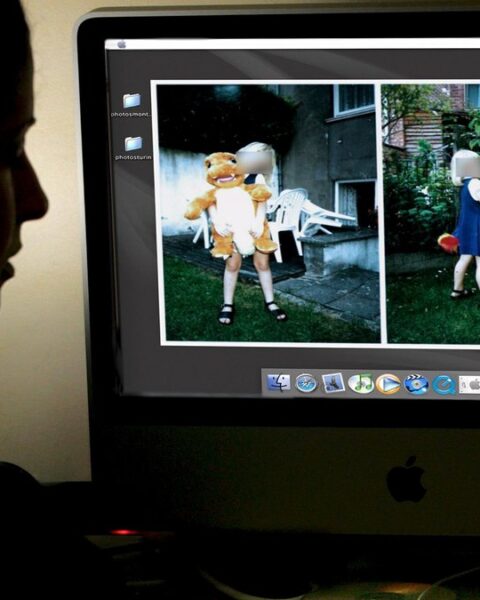
Task: Select the lower 'photosturin' desktop folder
Action: pyautogui.click(x=133, y=148)
